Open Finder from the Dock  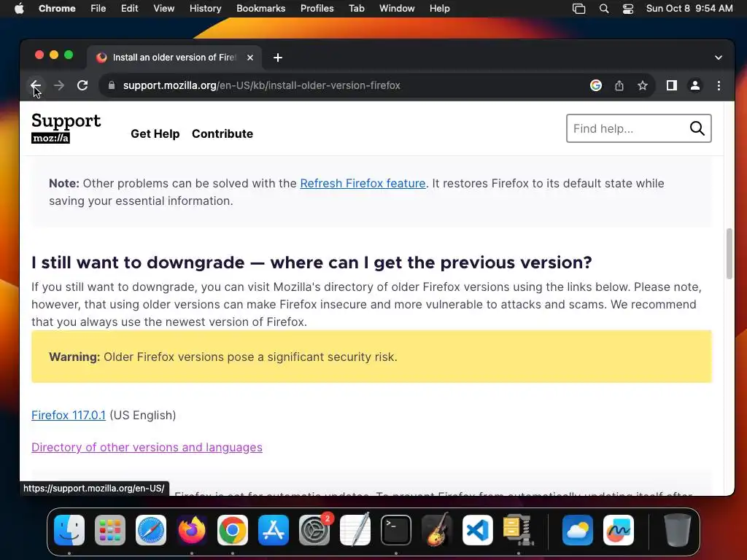69,530
